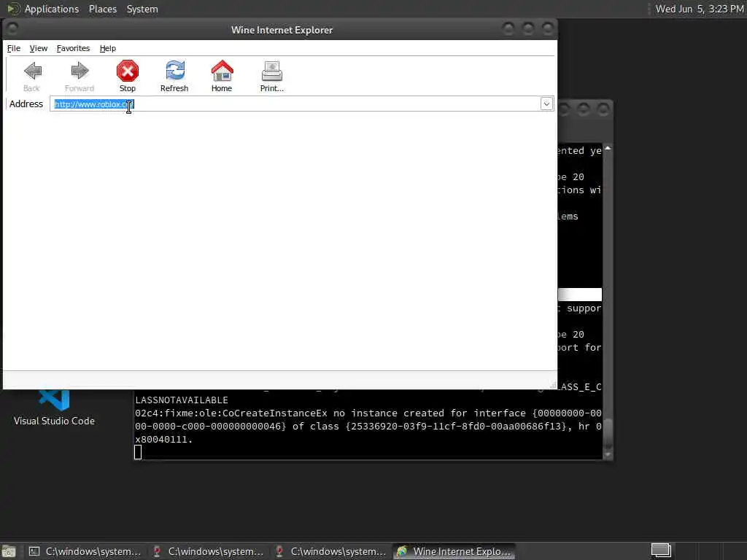The width and height of the screenshot is (747, 560).
Task: Click the terminal cursor block at prompt
Action: coord(138,452)
